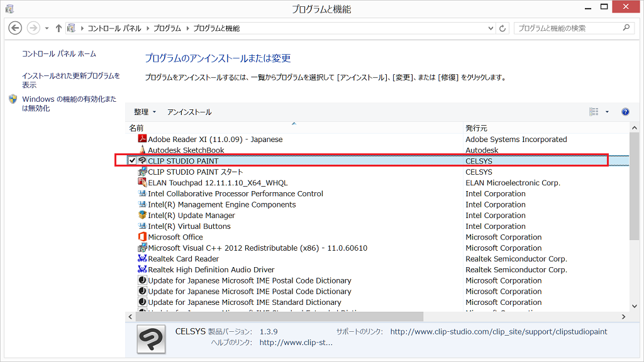This screenshot has width=644, height=362.
Task: Expand the view options dropdown arrow
Action: [x=607, y=112]
